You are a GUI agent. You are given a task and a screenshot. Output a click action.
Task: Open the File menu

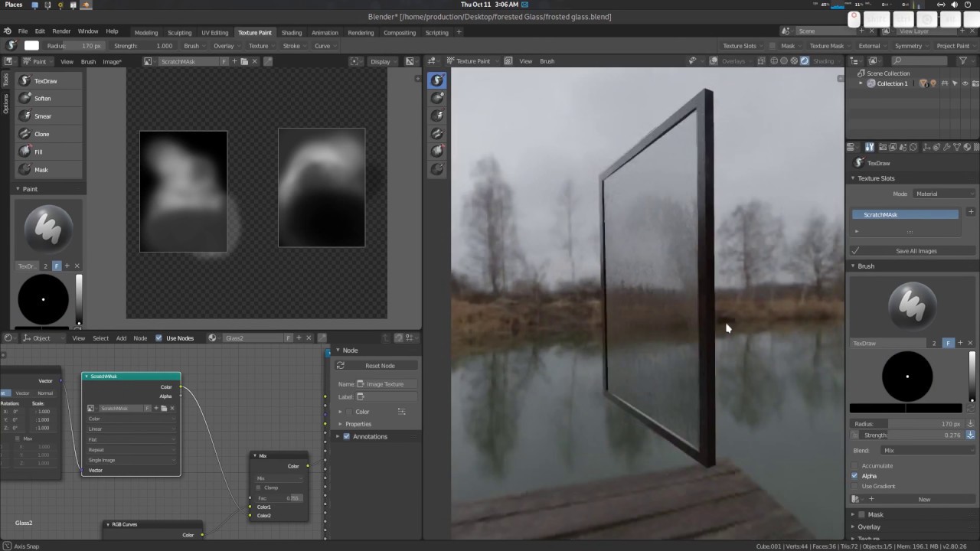coord(23,31)
